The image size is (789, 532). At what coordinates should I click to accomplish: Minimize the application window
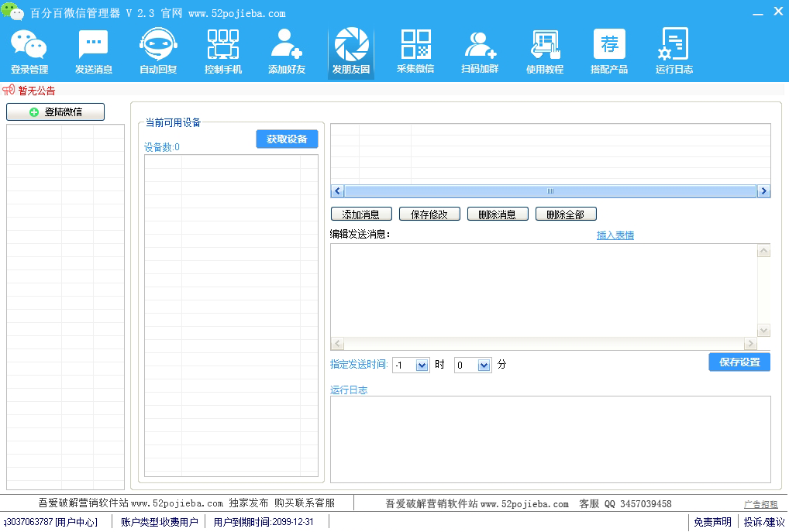[x=758, y=12]
